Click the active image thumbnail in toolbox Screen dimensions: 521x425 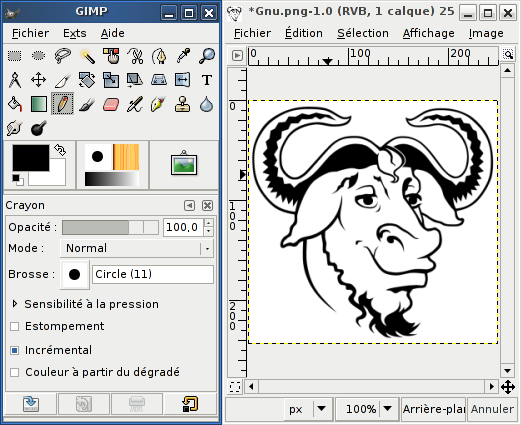tap(184, 163)
